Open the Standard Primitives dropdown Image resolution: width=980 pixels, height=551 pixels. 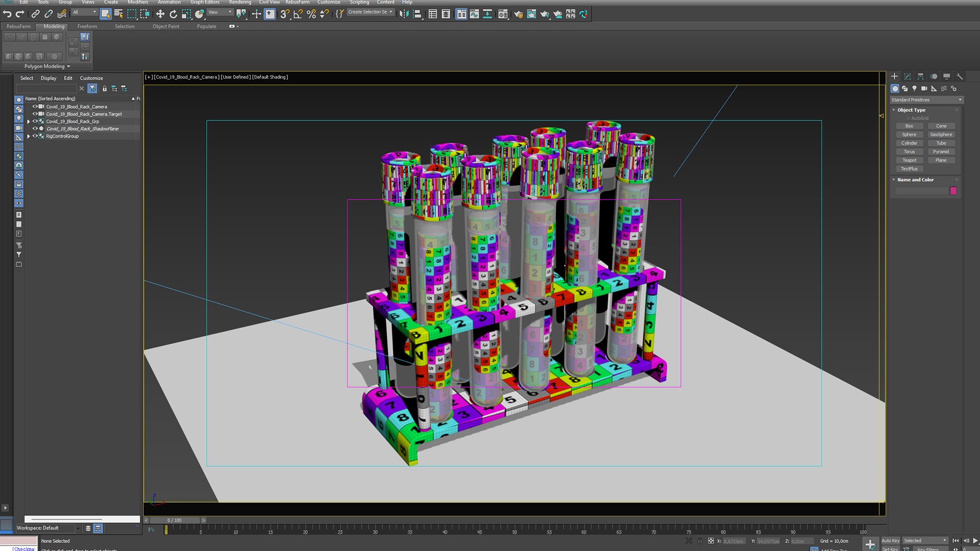[x=926, y=100]
